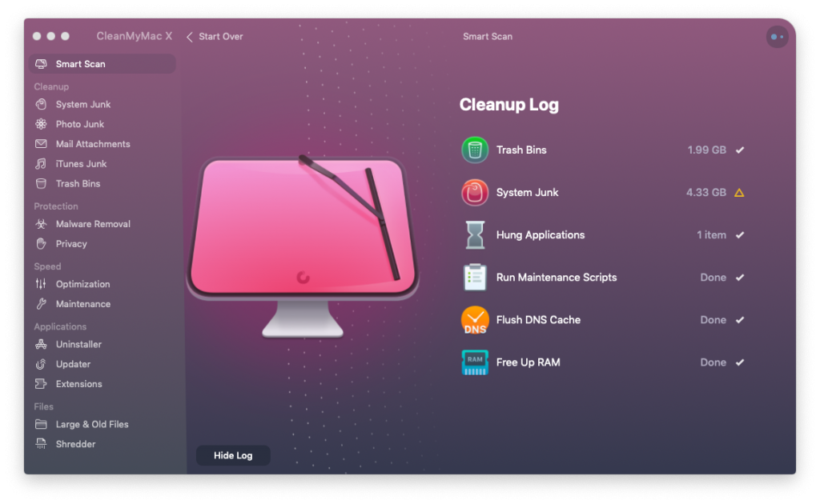Click the checkmark on the Hung Applications row

739,234
